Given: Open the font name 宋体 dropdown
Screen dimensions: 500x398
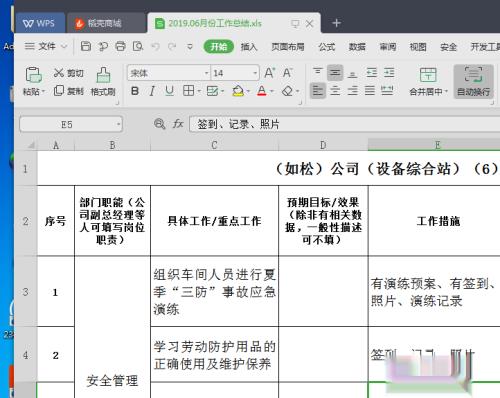Looking at the screenshot, I should click(207, 73).
